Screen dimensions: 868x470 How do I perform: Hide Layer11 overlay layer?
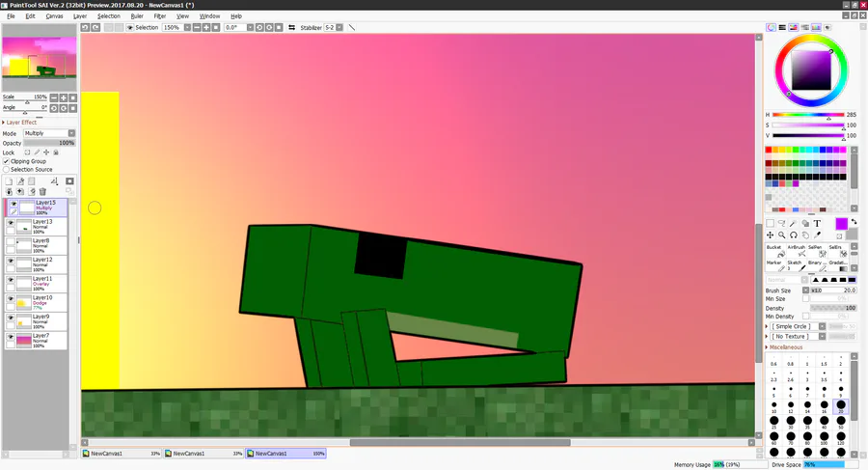11,280
